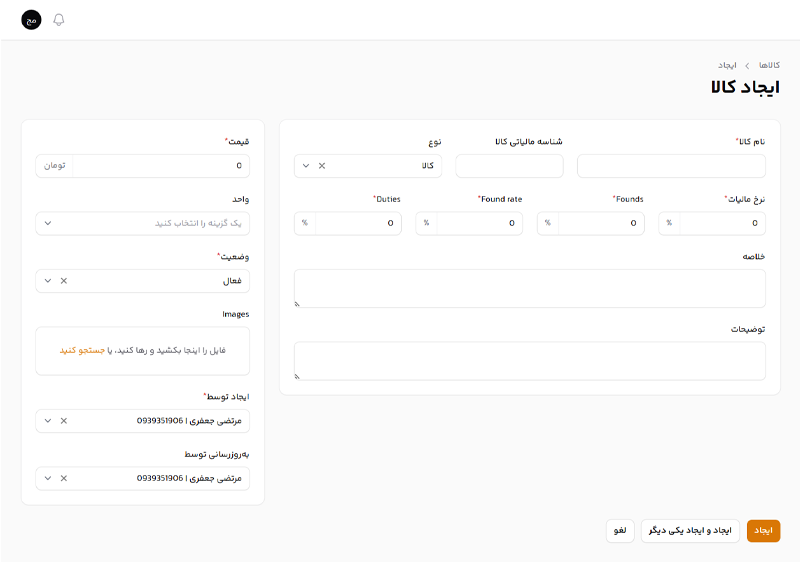Focus the نام کالا input field

671,166
